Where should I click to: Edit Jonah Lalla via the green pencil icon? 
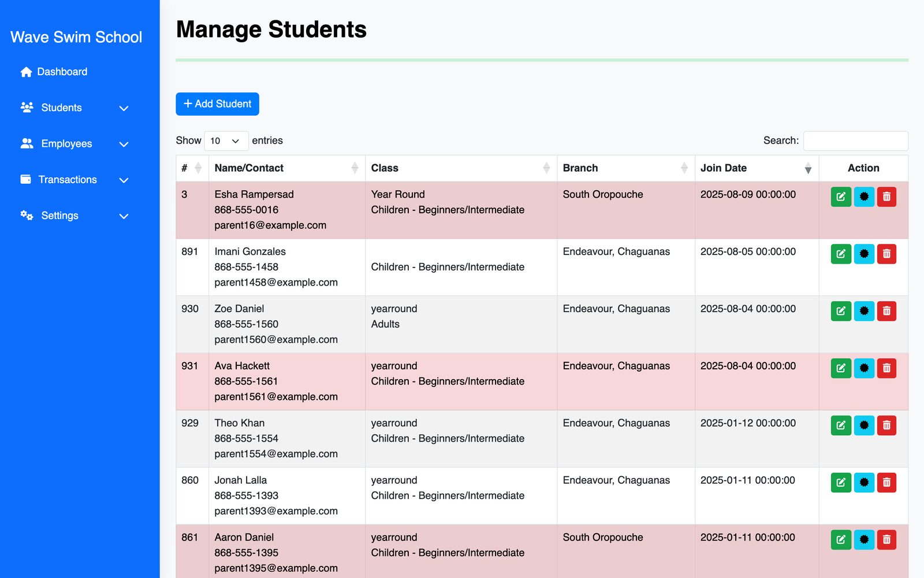841,483
